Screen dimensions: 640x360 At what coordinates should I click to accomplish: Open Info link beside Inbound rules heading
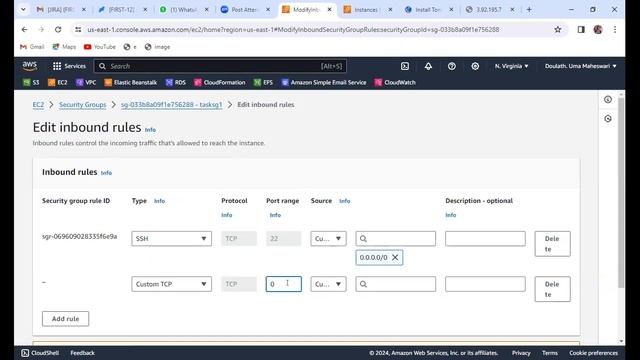coord(106,173)
